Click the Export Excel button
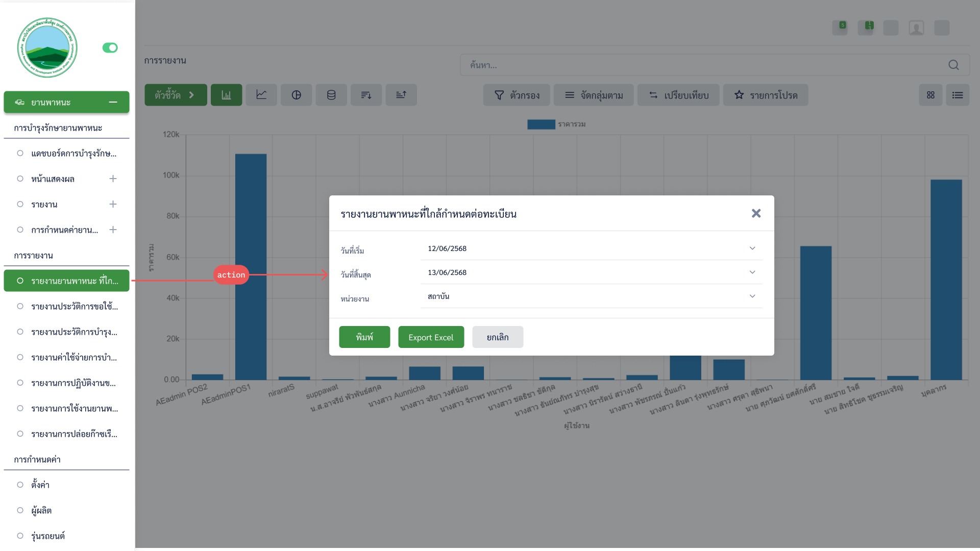980x551 pixels. pyautogui.click(x=431, y=337)
